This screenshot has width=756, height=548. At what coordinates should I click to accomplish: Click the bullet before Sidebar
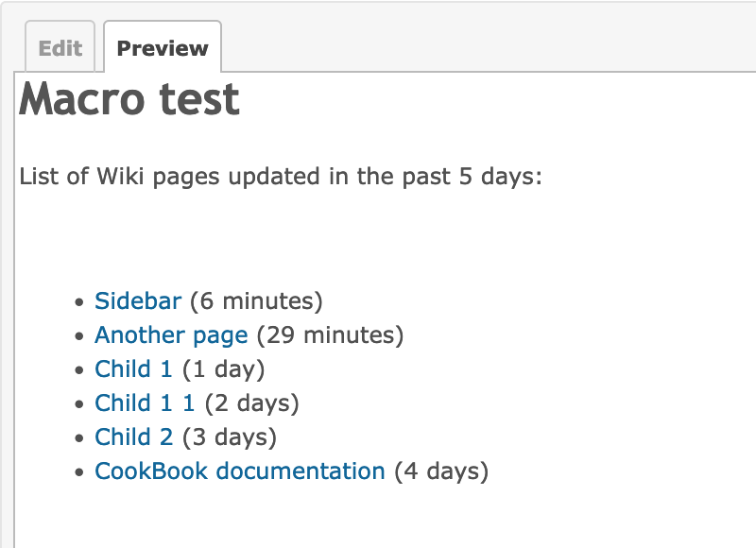[x=79, y=302]
